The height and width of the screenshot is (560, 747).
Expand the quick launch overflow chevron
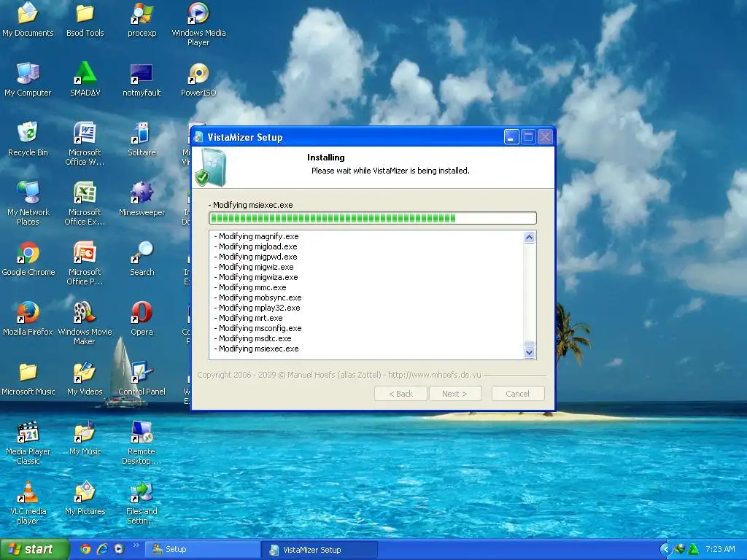(x=136, y=545)
